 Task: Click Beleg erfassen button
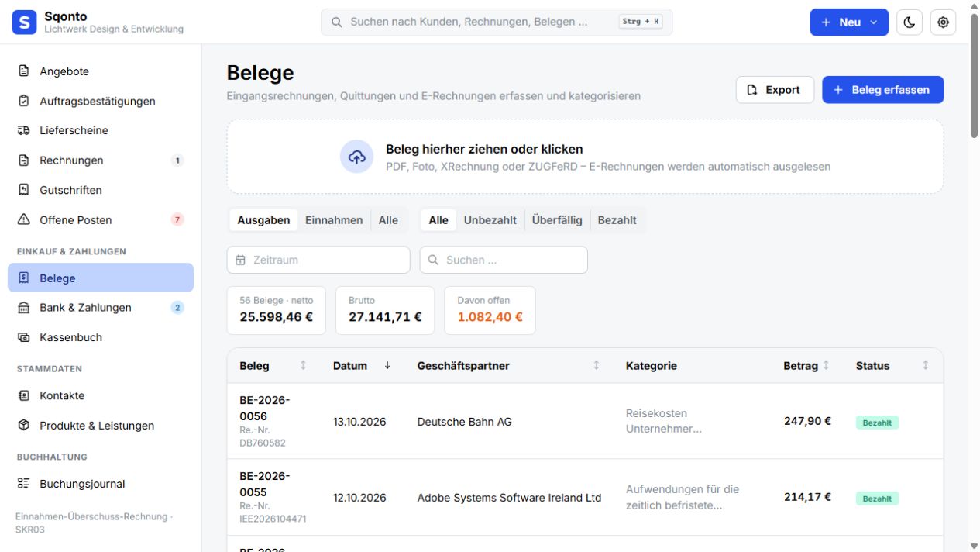click(x=882, y=90)
